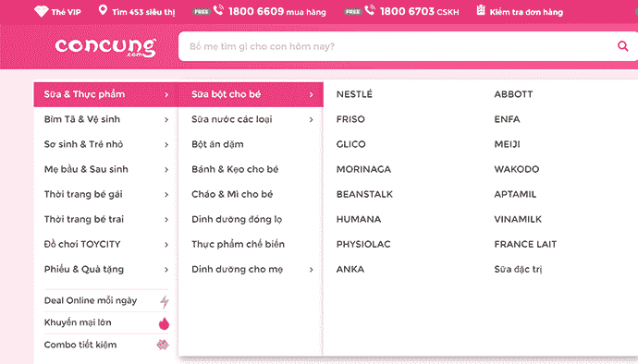Open Thực phẩm chế biến subcategory
The width and height of the screenshot is (638, 364).
[238, 245]
